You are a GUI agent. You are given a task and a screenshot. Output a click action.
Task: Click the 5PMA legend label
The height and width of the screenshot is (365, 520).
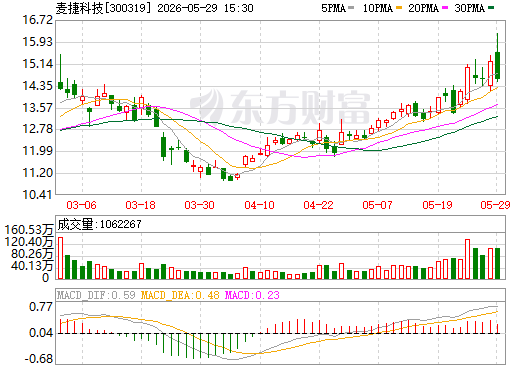333,8
